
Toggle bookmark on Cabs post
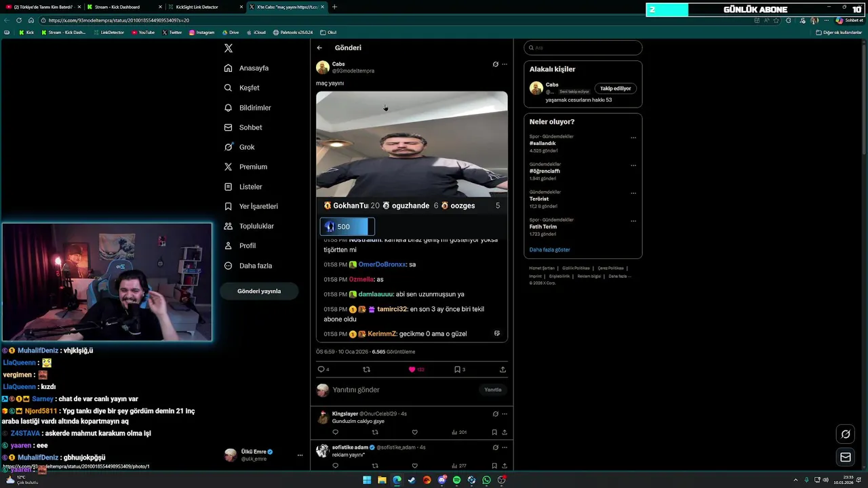click(x=460, y=369)
